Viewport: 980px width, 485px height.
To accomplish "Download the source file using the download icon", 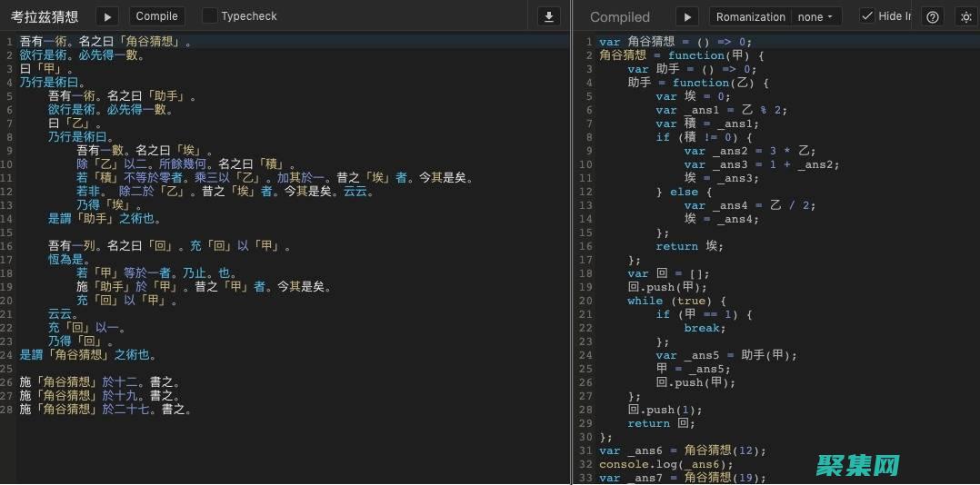I will coord(549,16).
